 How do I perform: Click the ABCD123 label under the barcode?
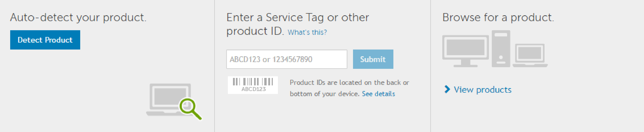(254, 89)
